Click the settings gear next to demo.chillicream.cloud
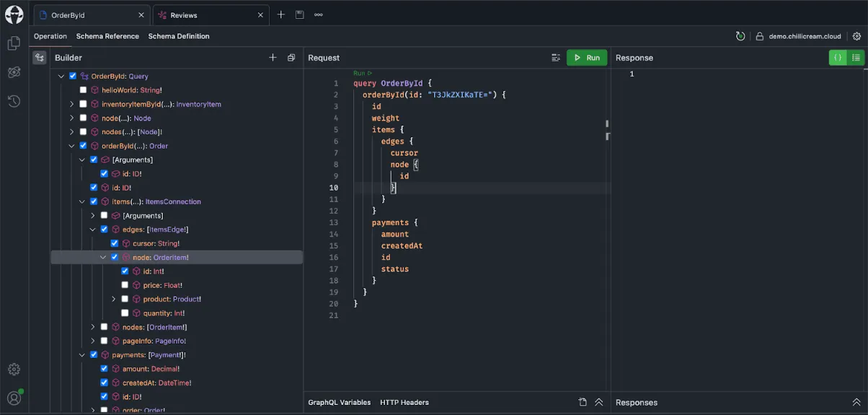 pos(856,36)
